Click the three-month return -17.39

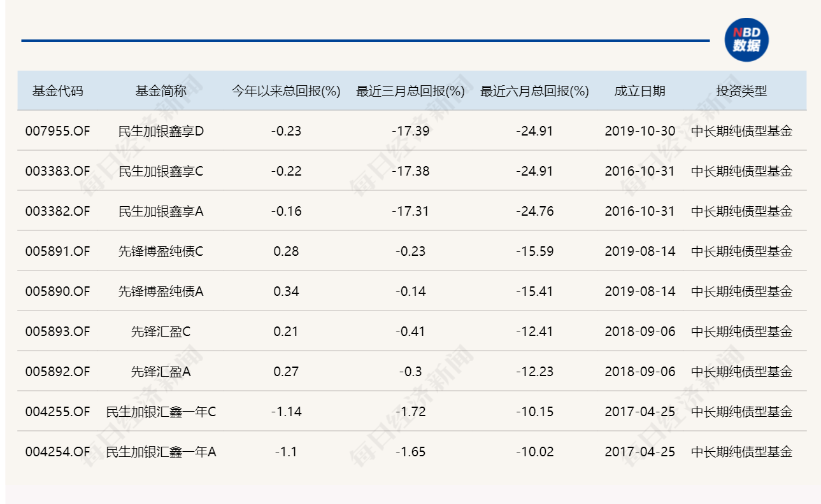(410, 131)
